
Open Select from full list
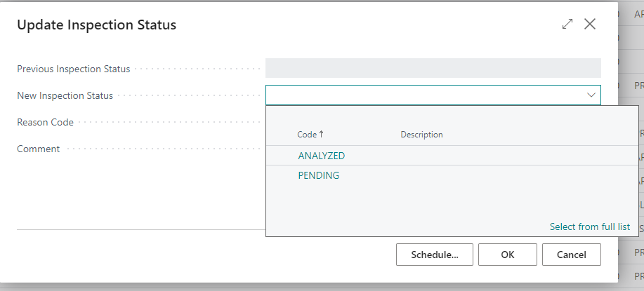coord(589,226)
